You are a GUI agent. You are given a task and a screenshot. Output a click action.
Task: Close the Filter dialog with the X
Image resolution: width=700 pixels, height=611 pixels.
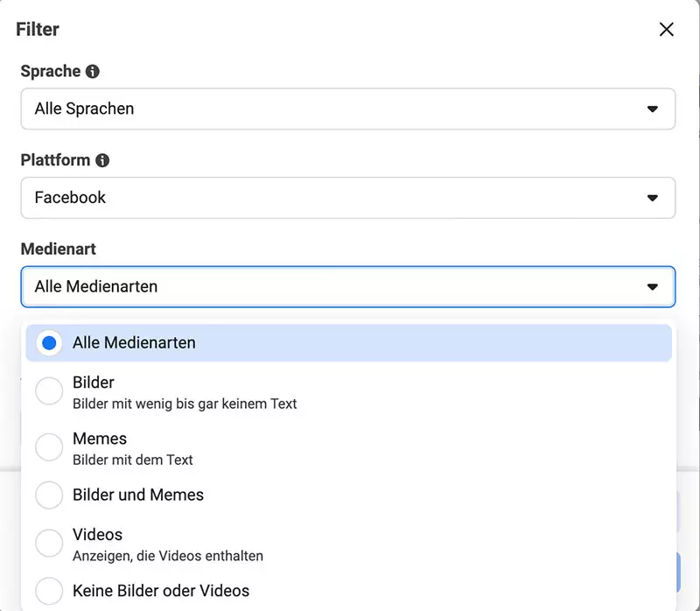pyautogui.click(x=666, y=30)
